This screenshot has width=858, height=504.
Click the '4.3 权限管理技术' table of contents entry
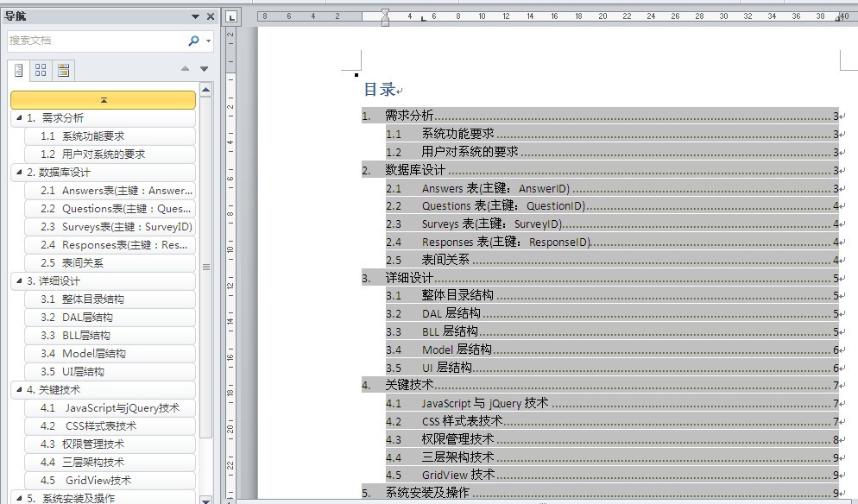457,438
